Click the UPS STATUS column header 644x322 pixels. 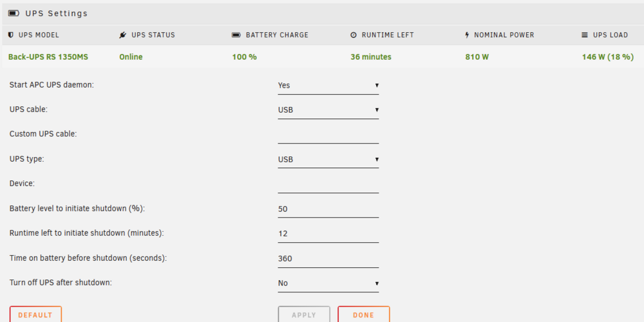[153, 35]
